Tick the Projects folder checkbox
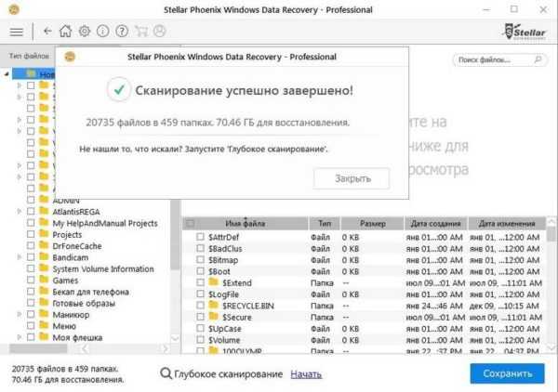The width and height of the screenshot is (558, 392). (x=31, y=234)
